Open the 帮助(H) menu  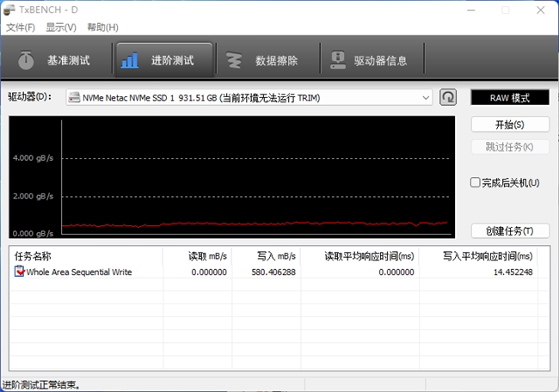coord(102,28)
